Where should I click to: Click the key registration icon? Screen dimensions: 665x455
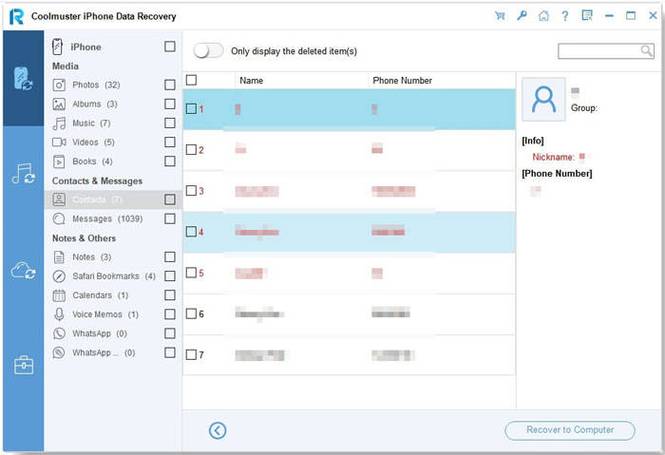(x=522, y=16)
